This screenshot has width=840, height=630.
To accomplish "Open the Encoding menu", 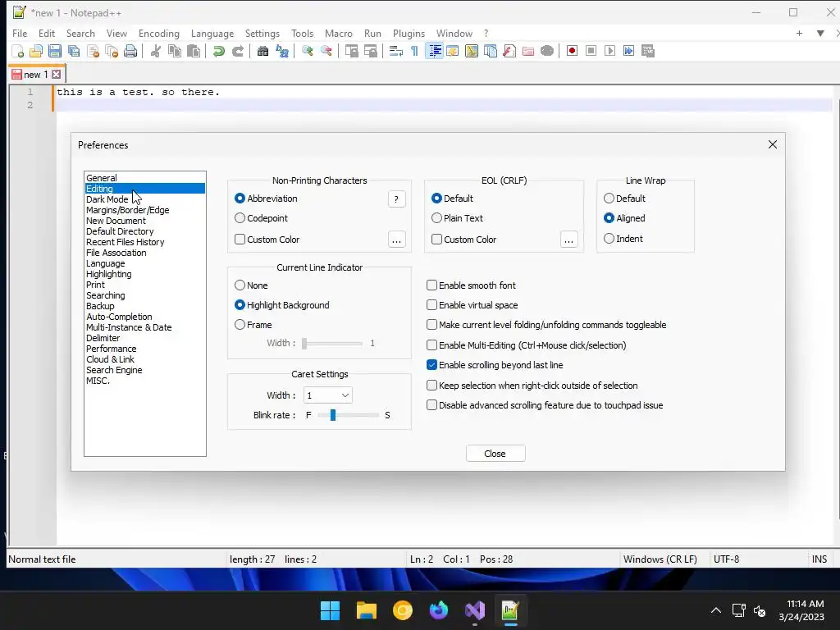I will tap(158, 33).
